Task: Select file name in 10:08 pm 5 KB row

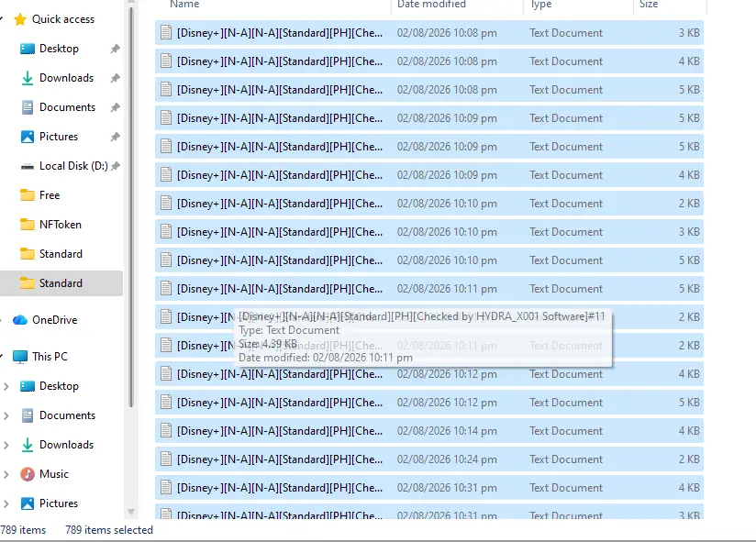Action: [280, 90]
